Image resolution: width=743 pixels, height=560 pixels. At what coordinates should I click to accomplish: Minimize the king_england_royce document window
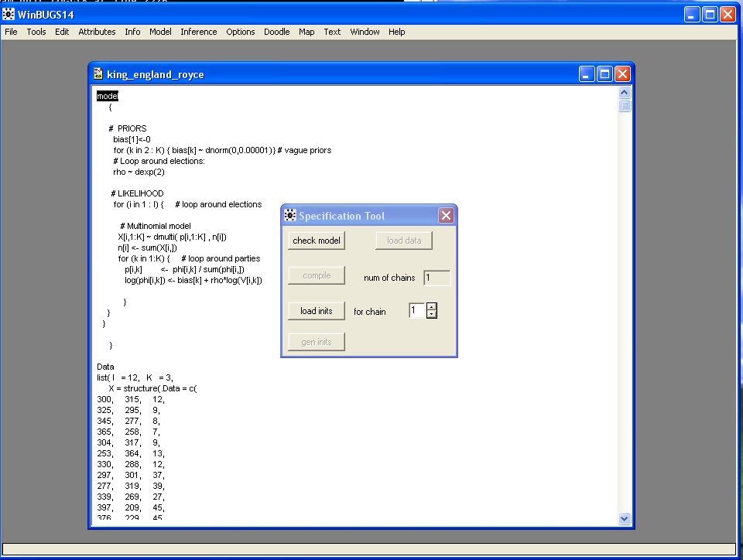588,74
